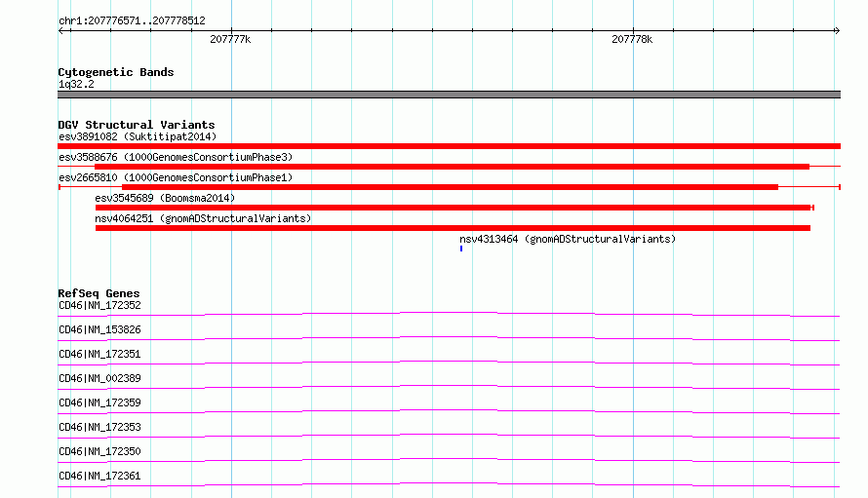Click the DGV Structural Variants track title
The height and width of the screenshot is (498, 868).
point(137,125)
